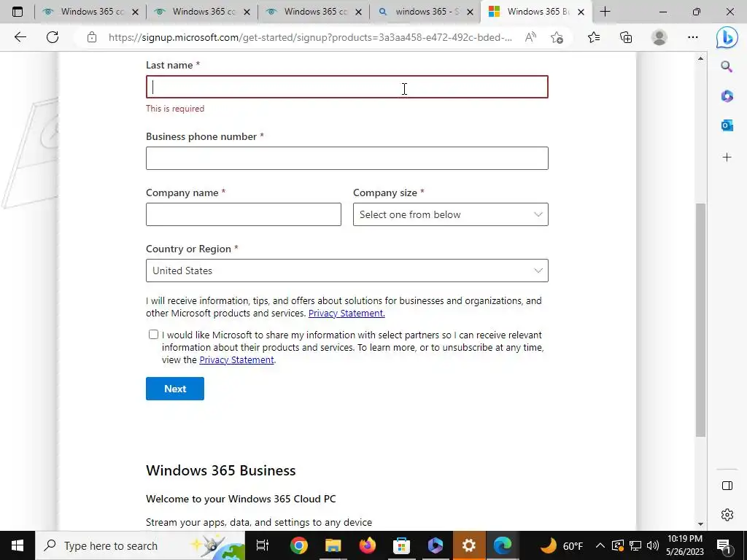Open the browser profile avatar
Image resolution: width=747 pixels, height=560 pixels.
659,37
